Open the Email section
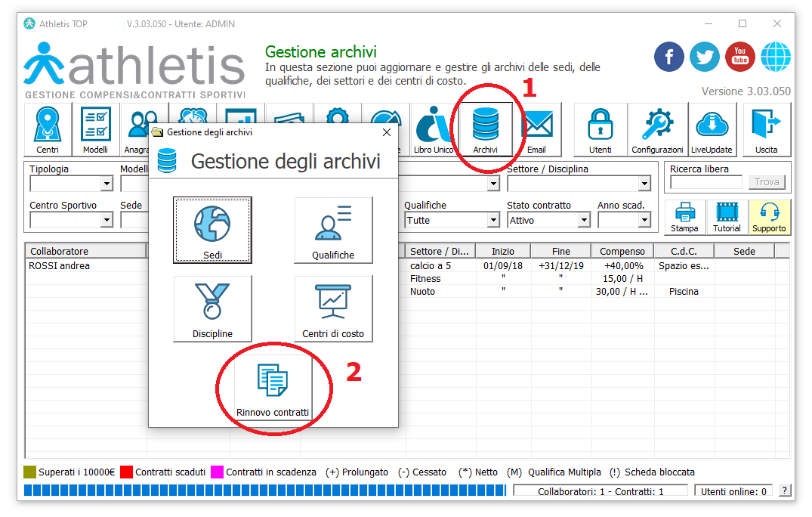Viewport: 812px width, 517px height. (x=537, y=130)
